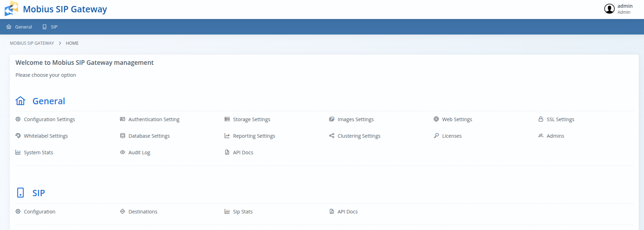Image resolution: width=644 pixels, height=230 pixels.
Task: Open the Web Settings link
Action: 457,119
